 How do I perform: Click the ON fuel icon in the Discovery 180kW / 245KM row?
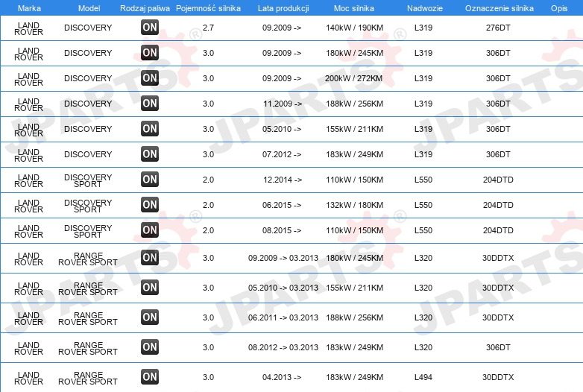pyautogui.click(x=150, y=52)
